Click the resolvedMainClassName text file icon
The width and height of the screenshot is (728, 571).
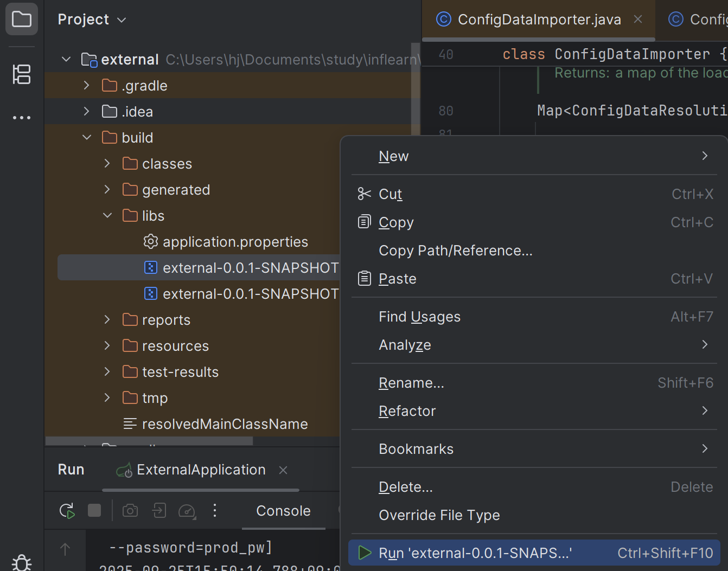[x=130, y=424]
